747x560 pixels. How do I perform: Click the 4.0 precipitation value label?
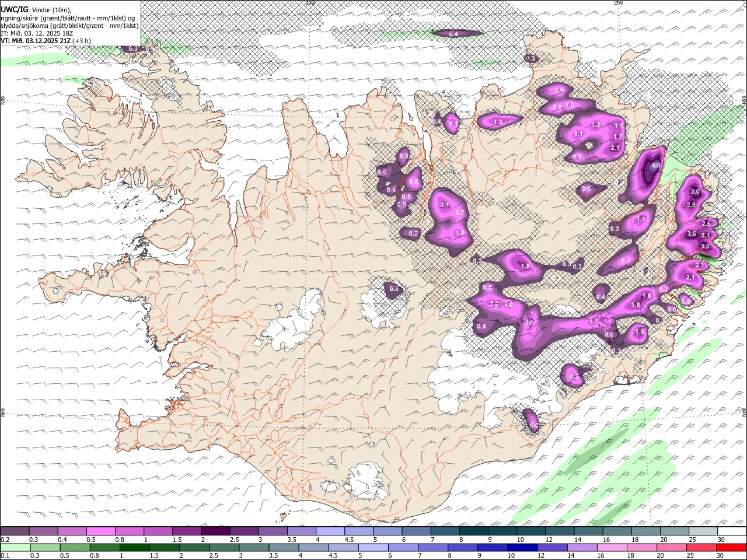tap(656, 166)
